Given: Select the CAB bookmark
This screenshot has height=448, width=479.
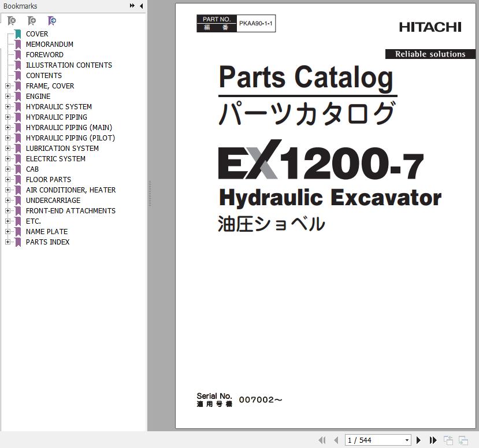Looking at the screenshot, I should (x=32, y=169).
